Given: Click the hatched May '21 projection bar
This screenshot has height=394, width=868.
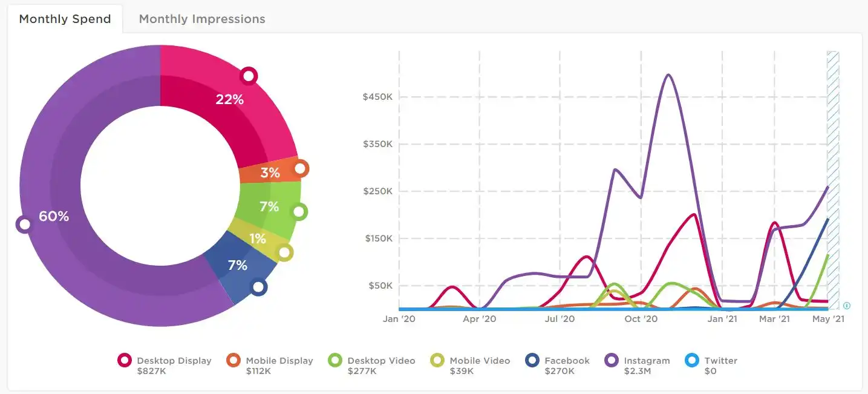Looking at the screenshot, I should coord(833,180).
